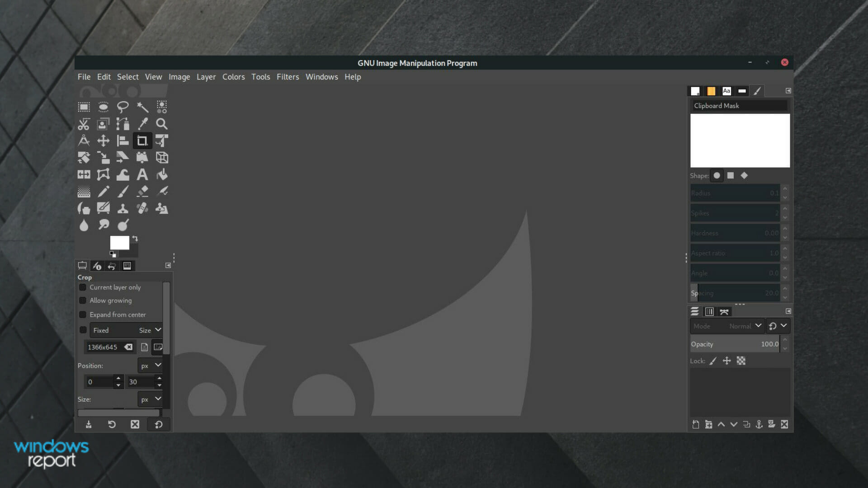Increase the Position X stepper value
The height and width of the screenshot is (488, 868).
[118, 378]
